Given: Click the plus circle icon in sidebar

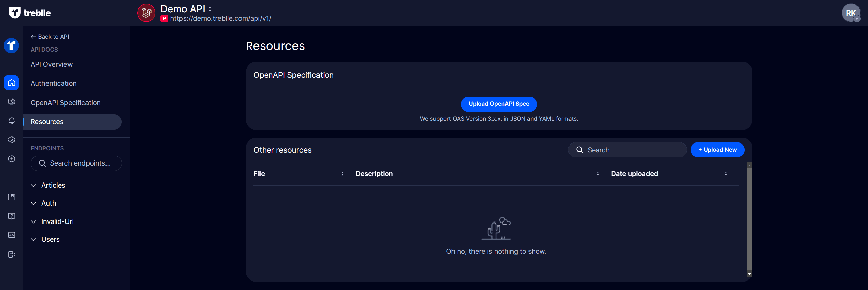Looking at the screenshot, I should [12, 159].
